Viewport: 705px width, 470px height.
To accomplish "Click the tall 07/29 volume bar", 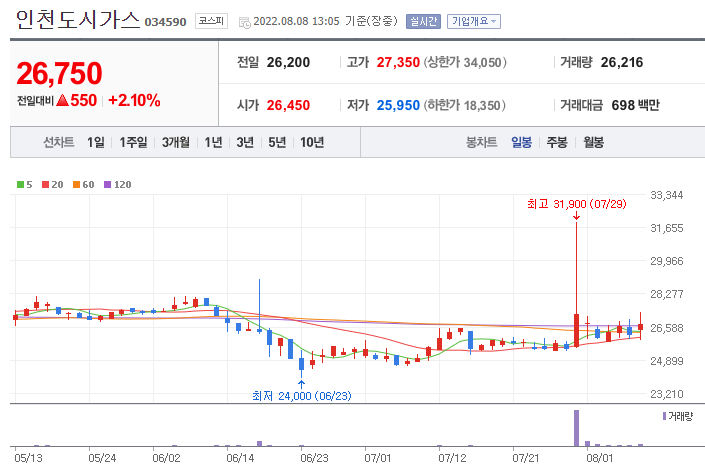I will tap(576, 428).
